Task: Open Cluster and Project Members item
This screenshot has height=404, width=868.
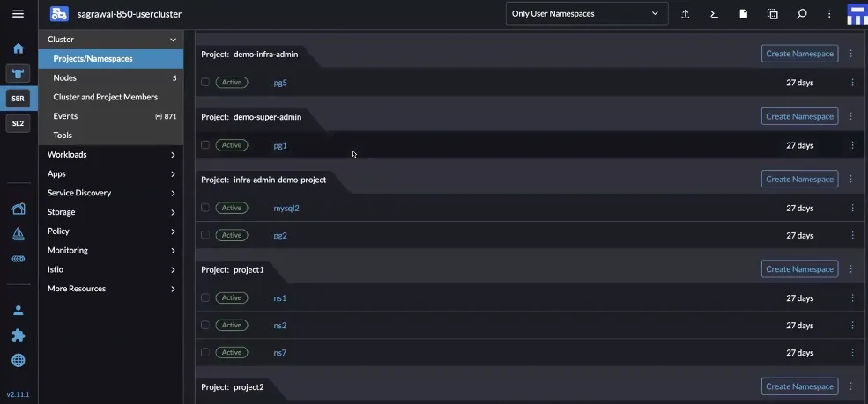Action: point(111,97)
